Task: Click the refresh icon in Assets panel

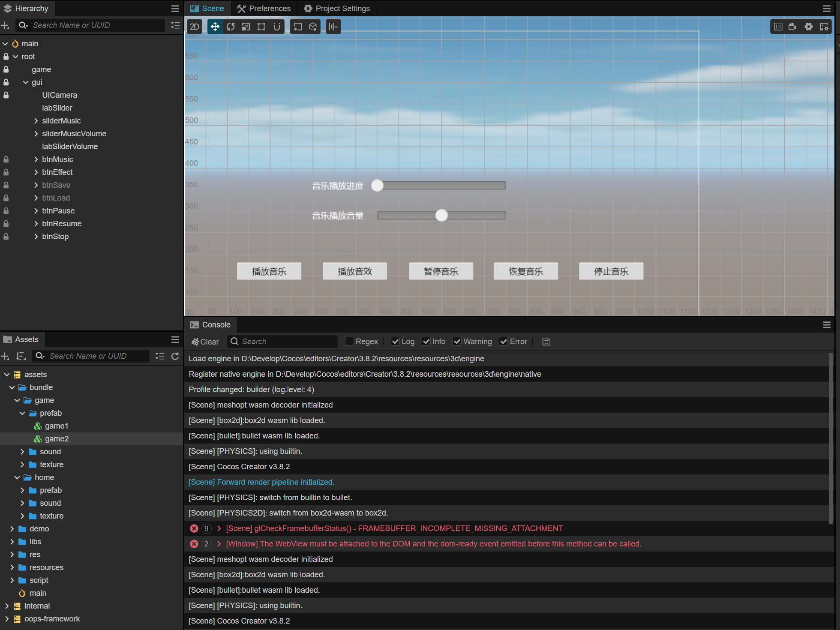Action: point(175,356)
